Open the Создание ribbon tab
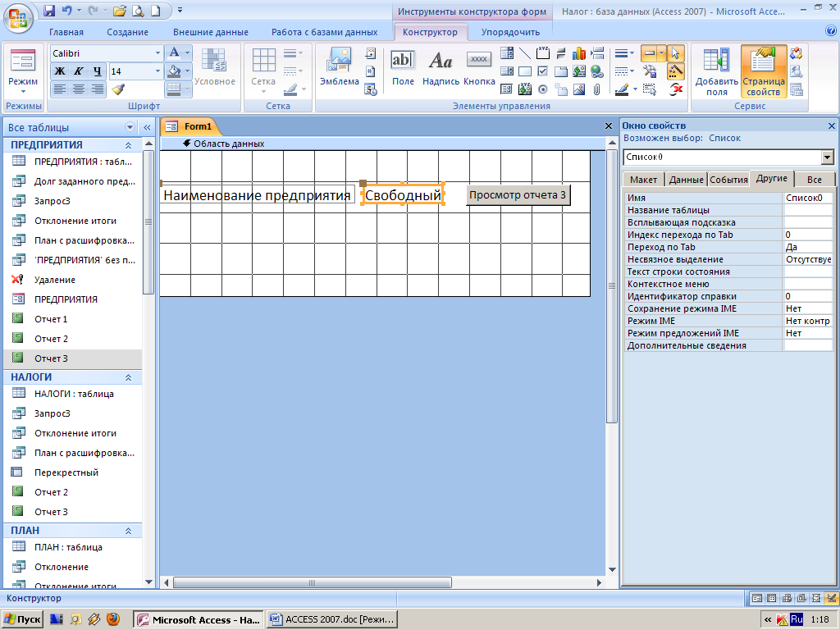Viewport: 840px width, 630px height. (x=127, y=32)
